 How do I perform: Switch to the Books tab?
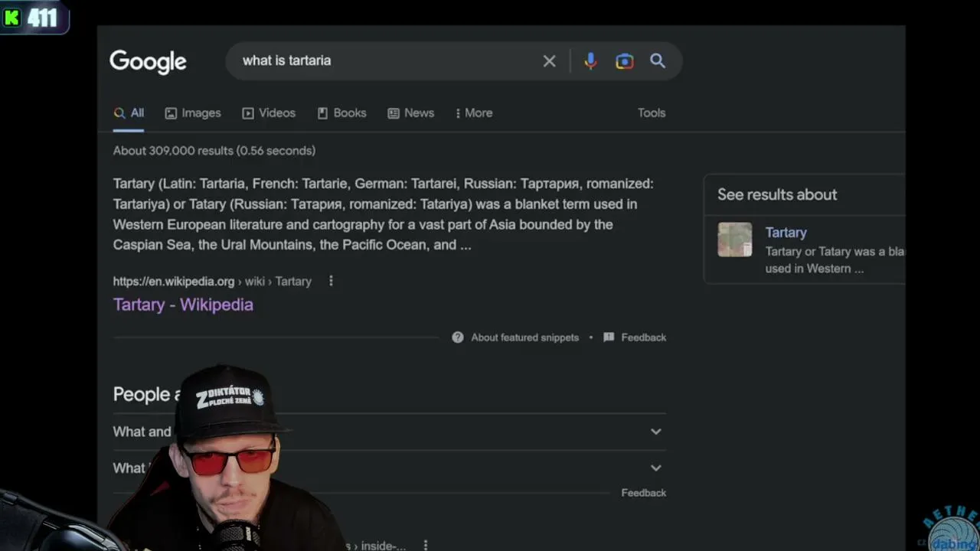[x=341, y=113]
